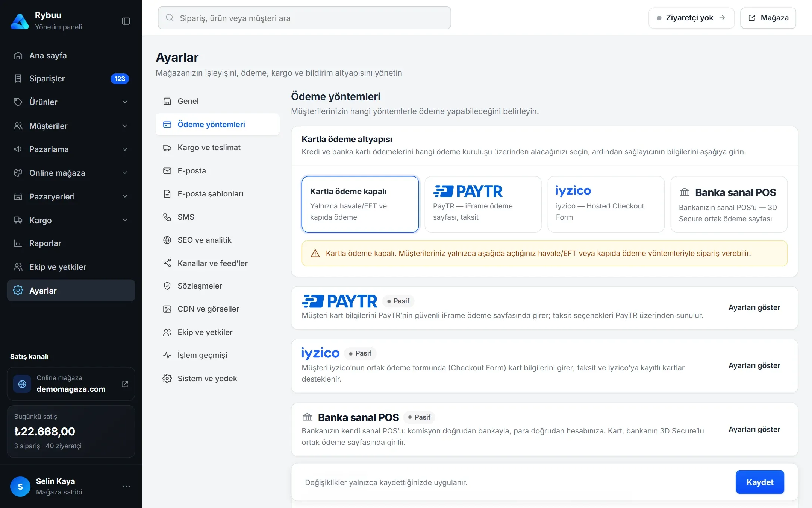812x508 pixels.
Task: Select Kartla ödeme kapalı option card
Action: (360, 204)
